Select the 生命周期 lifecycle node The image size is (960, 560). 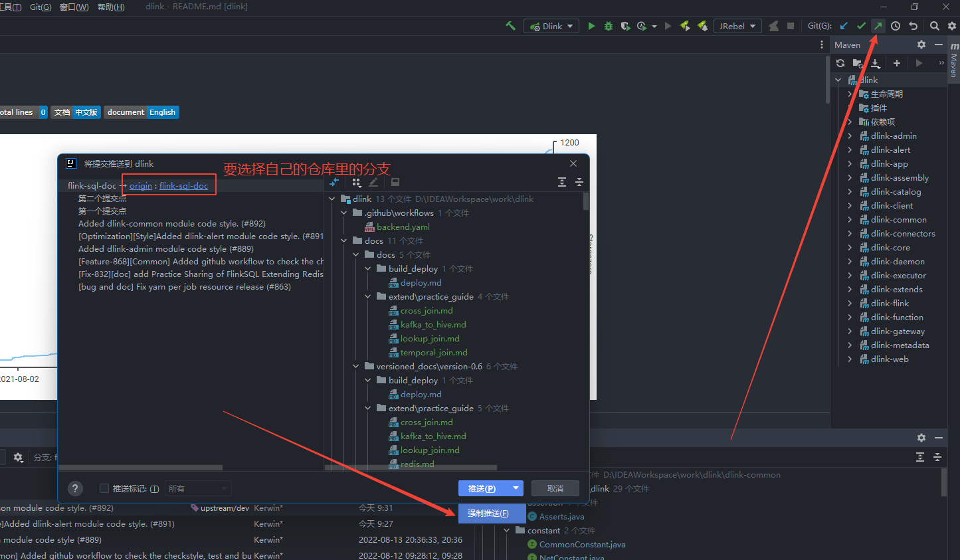click(887, 94)
